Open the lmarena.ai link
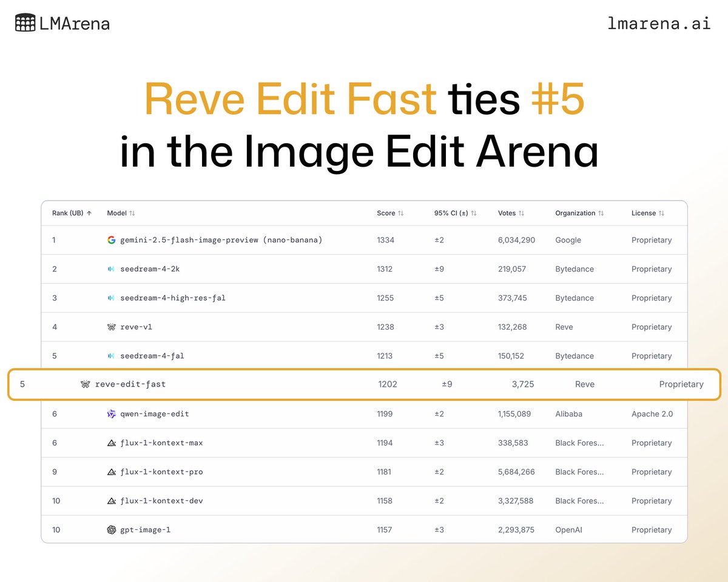Viewport: 728px width, 582px height. click(659, 23)
